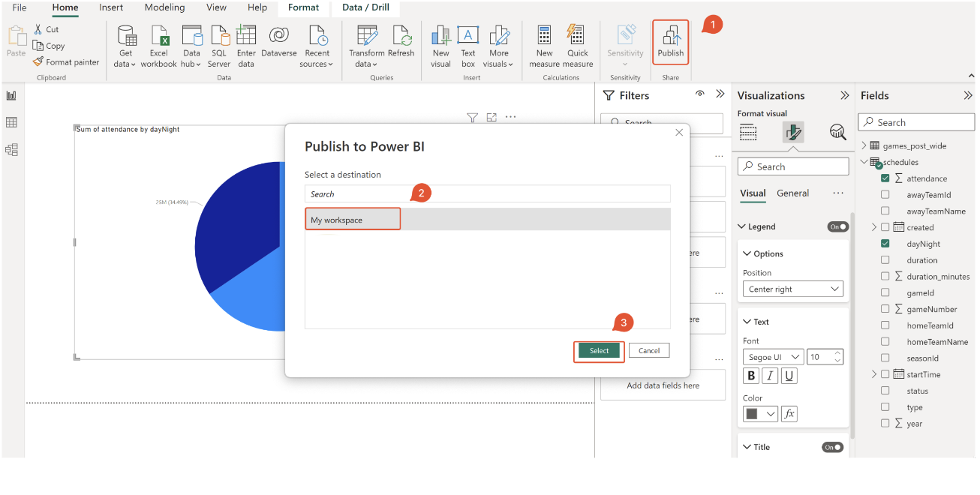Uncheck the dayNight field checkbox
This screenshot has width=980, height=495.
click(x=885, y=244)
